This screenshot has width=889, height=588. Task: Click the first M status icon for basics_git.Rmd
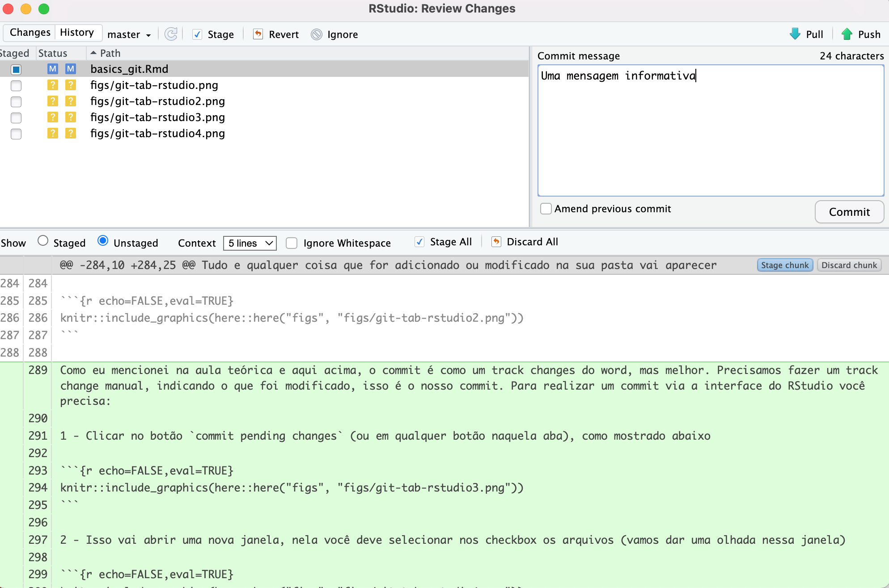pyautogui.click(x=53, y=69)
